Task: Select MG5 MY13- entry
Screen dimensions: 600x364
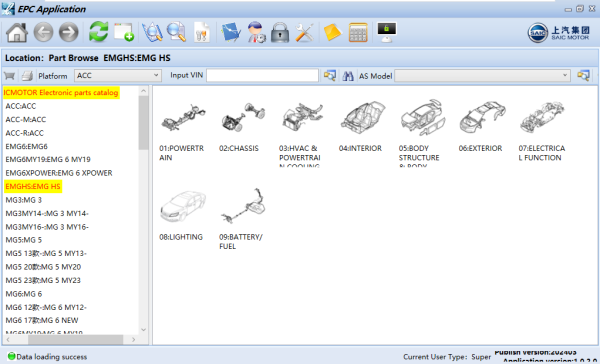Action: click(x=46, y=253)
